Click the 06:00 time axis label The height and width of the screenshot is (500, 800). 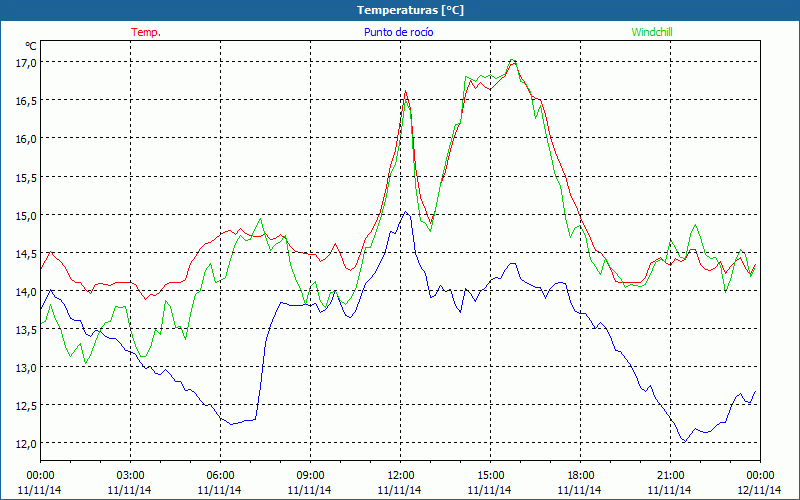click(x=220, y=476)
